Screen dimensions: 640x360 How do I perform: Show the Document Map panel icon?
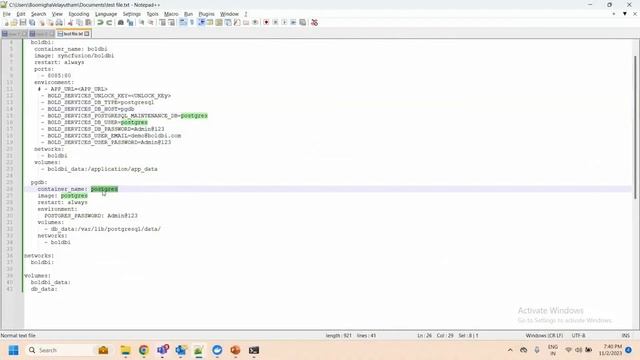[x=219, y=22]
